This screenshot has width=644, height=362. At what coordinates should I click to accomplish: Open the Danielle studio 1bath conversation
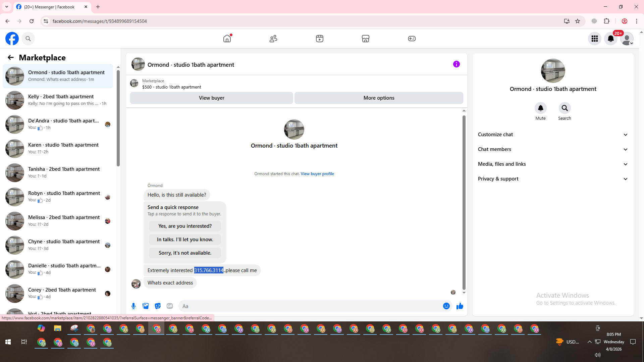point(58,269)
